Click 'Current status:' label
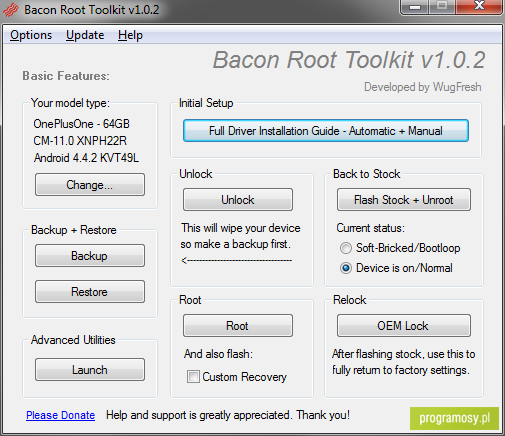This screenshot has width=505, height=436. (370, 228)
